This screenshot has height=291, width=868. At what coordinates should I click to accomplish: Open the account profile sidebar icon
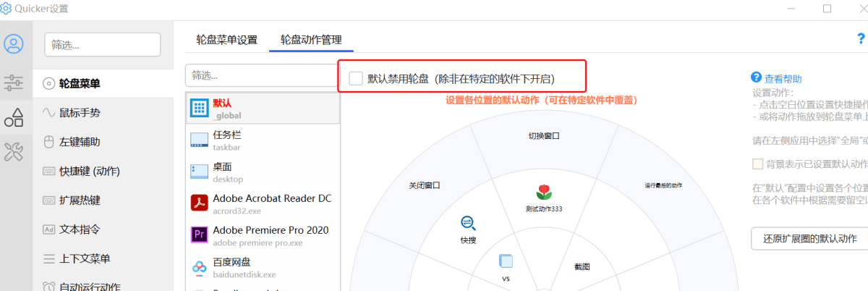click(x=14, y=44)
